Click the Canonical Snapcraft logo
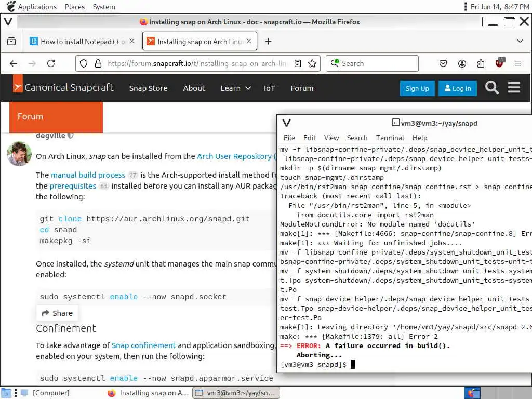This screenshot has width=532, height=399. pos(64,87)
